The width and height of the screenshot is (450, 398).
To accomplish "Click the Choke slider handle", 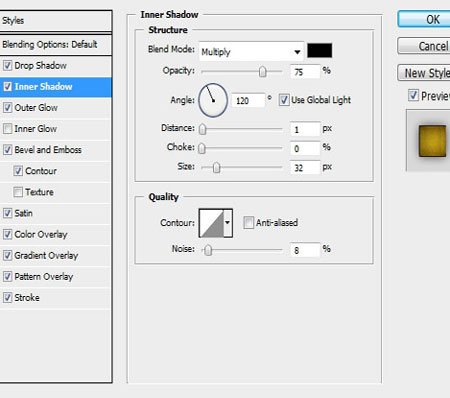I will [x=202, y=149].
